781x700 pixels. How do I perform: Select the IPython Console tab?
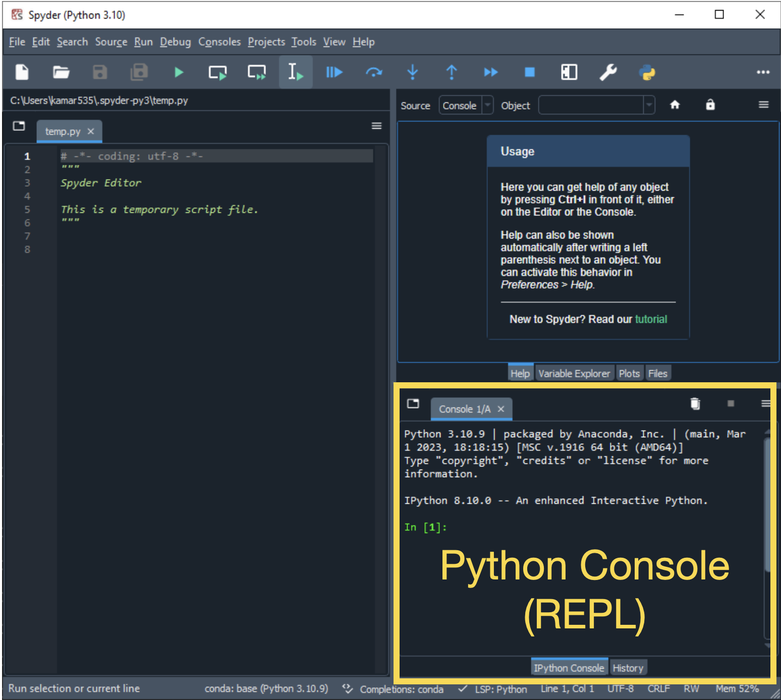(x=569, y=668)
